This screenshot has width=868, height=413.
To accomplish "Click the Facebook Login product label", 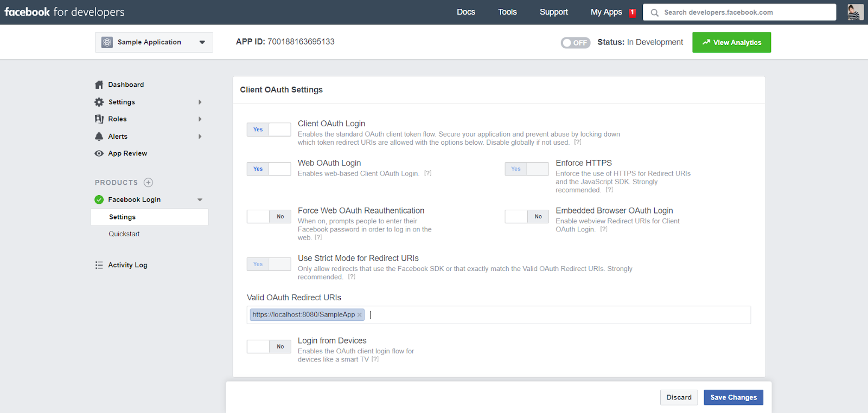I will click(134, 199).
